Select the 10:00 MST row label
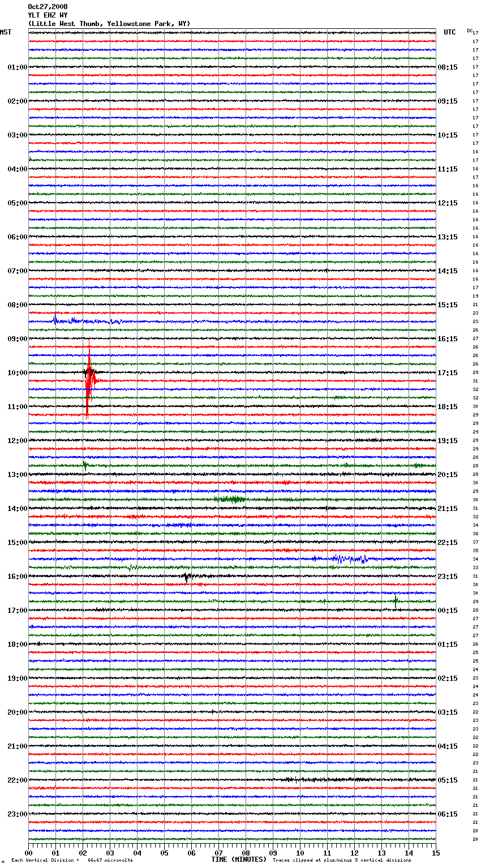 coord(18,373)
